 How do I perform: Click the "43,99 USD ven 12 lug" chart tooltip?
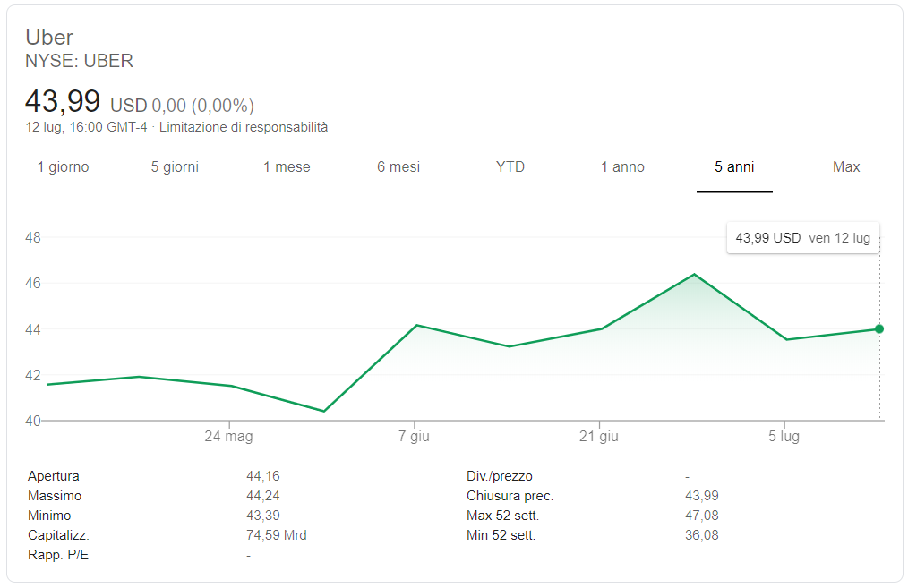click(802, 238)
